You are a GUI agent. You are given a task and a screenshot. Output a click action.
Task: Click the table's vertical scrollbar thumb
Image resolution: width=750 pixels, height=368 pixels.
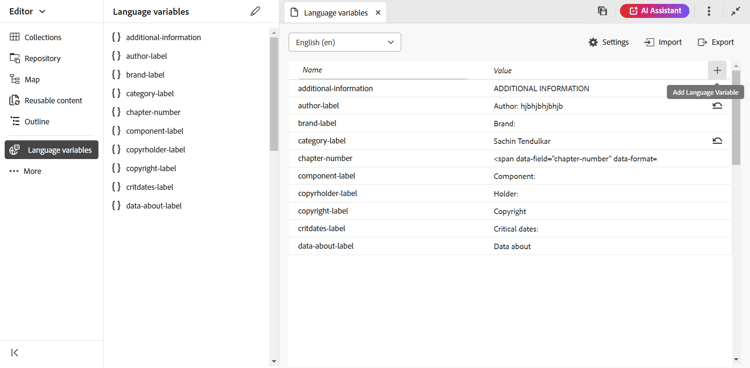736,118
